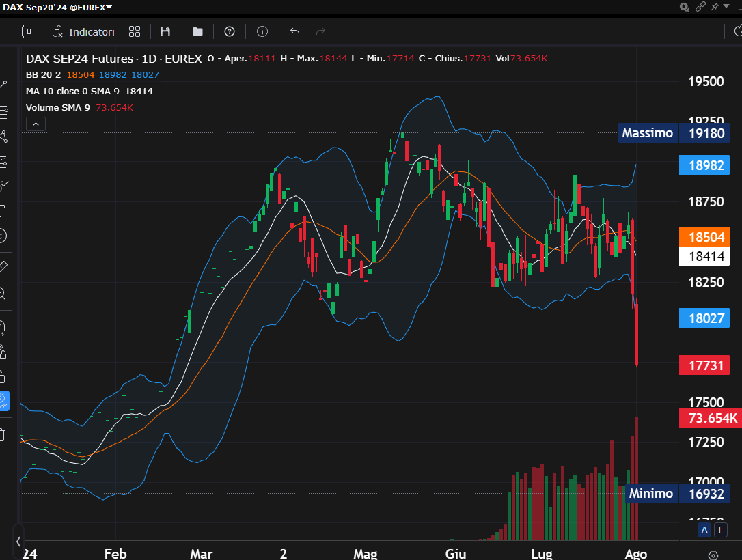Save the chart layout with floppy icon
Screen dimensions: 742x560
click(x=165, y=31)
